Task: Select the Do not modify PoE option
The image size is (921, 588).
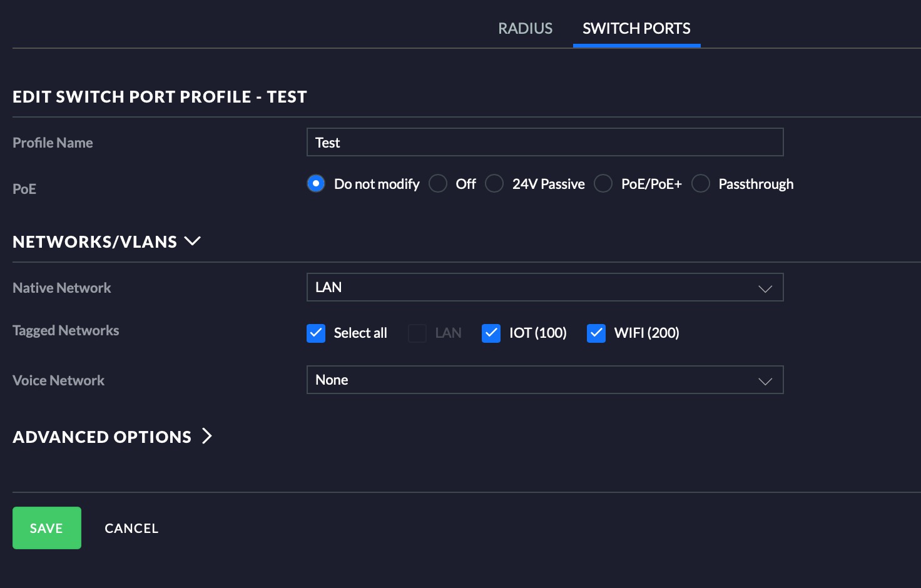Action: click(316, 184)
